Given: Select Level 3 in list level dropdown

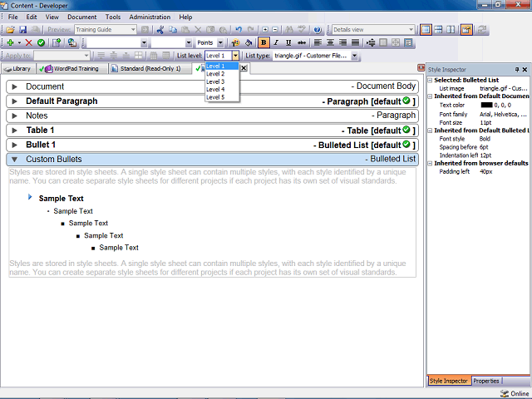Looking at the screenshot, I should [222, 81].
